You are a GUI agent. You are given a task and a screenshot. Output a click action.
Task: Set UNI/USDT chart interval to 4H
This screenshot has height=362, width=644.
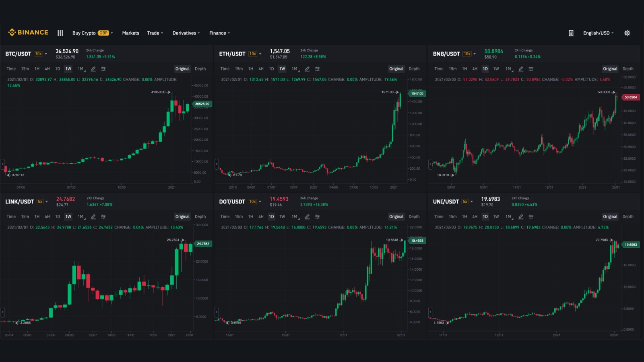click(x=475, y=216)
